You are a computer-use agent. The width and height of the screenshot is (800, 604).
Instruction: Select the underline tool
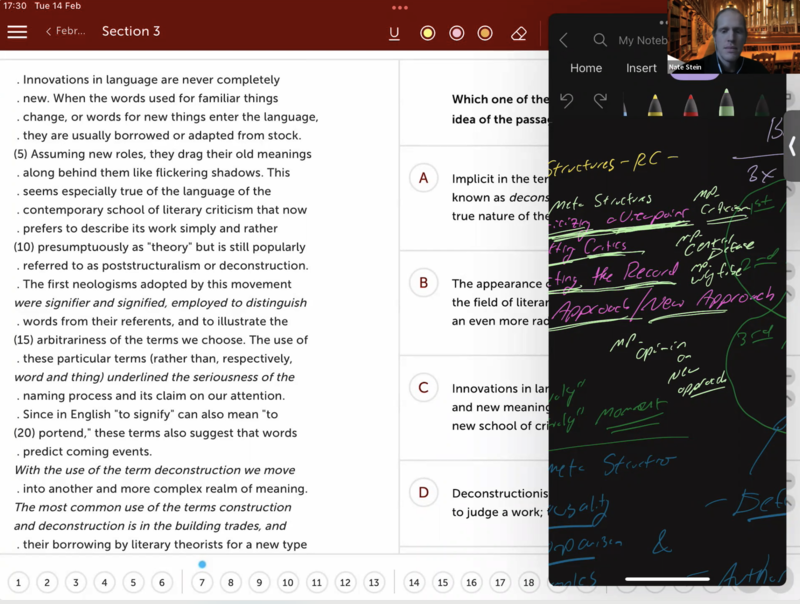tap(394, 33)
